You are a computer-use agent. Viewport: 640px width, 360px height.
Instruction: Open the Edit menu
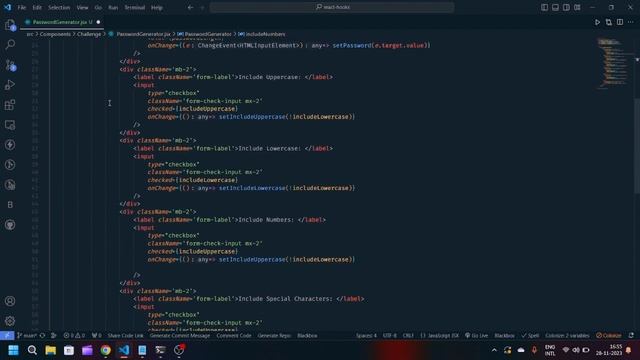click(37, 7)
